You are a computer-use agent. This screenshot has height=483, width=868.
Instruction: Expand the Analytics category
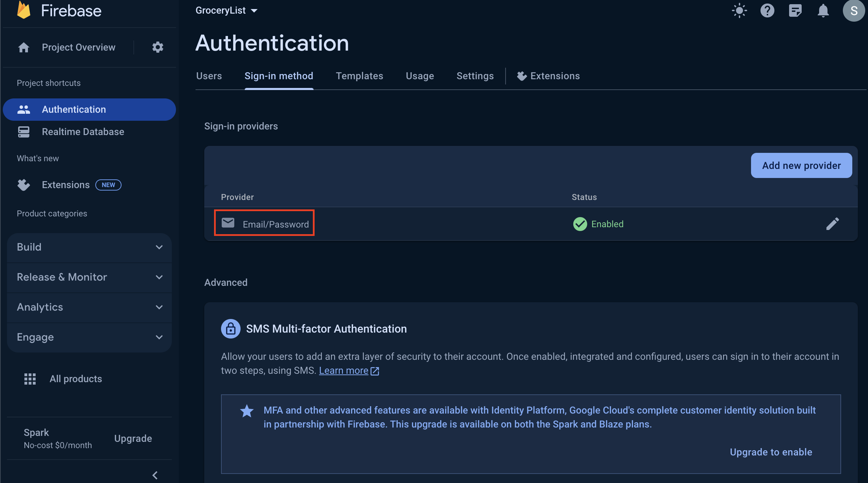click(89, 307)
